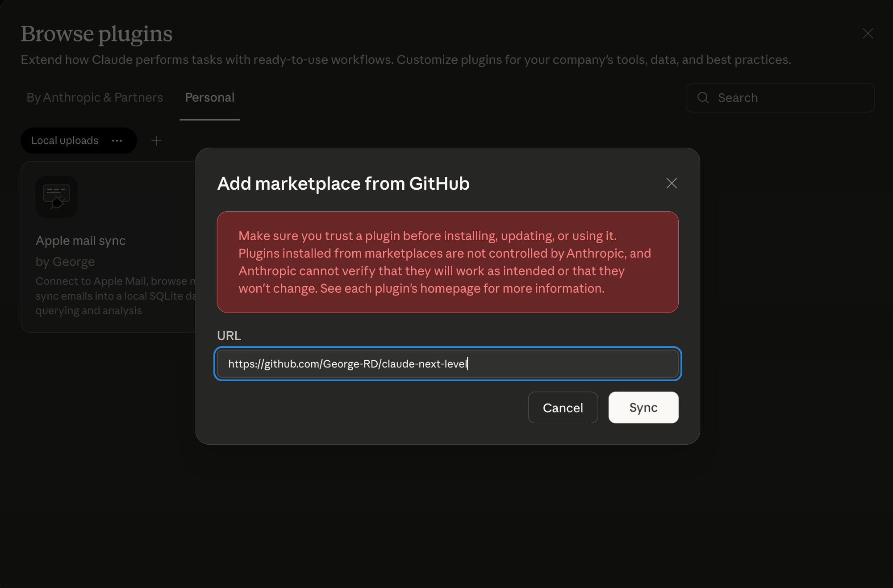Click the Sync button
This screenshot has height=588, width=893.
643,407
